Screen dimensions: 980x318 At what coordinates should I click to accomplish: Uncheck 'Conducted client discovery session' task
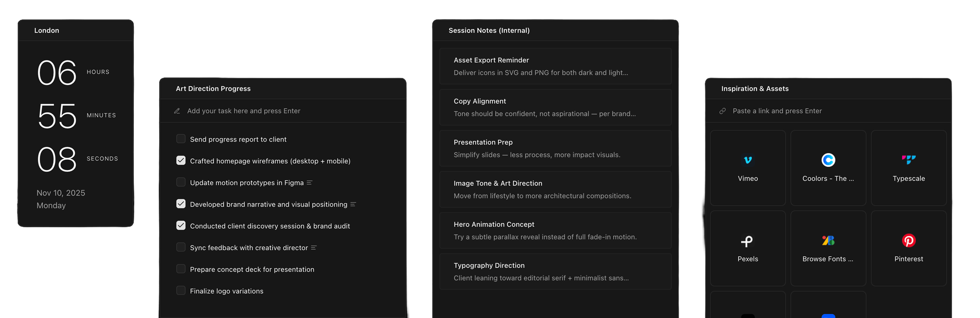coord(181,226)
